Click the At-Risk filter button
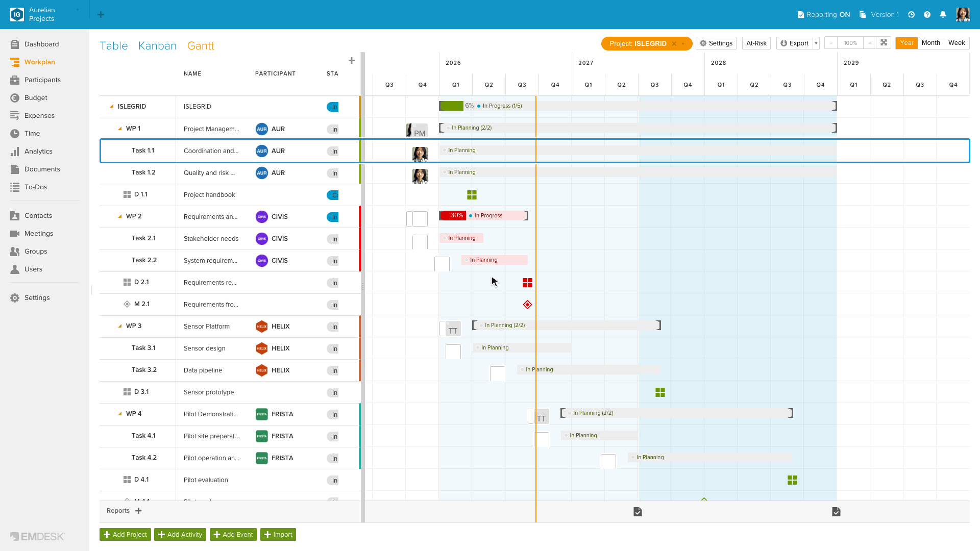 pos(756,43)
